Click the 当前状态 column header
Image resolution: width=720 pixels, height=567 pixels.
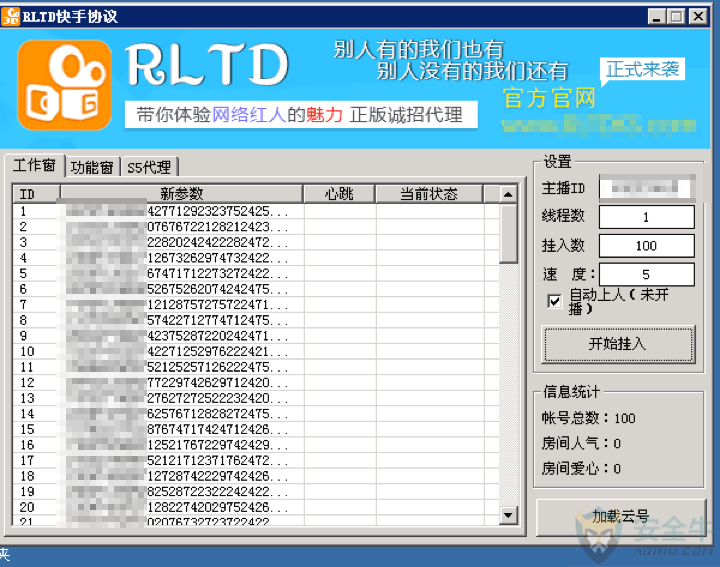(429, 194)
